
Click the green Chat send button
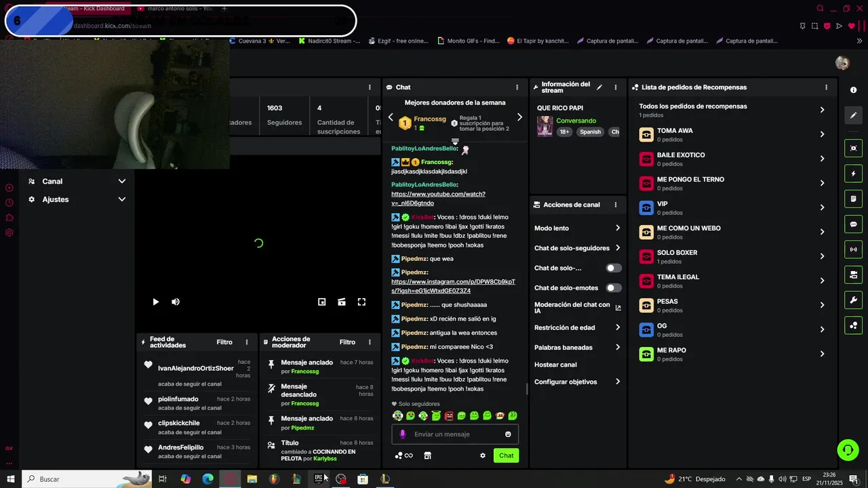pos(507,455)
